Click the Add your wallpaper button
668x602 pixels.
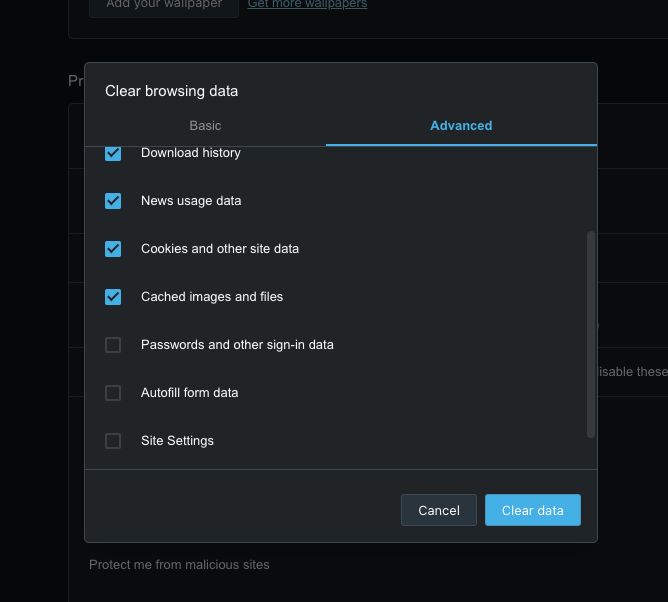pyautogui.click(x=164, y=5)
